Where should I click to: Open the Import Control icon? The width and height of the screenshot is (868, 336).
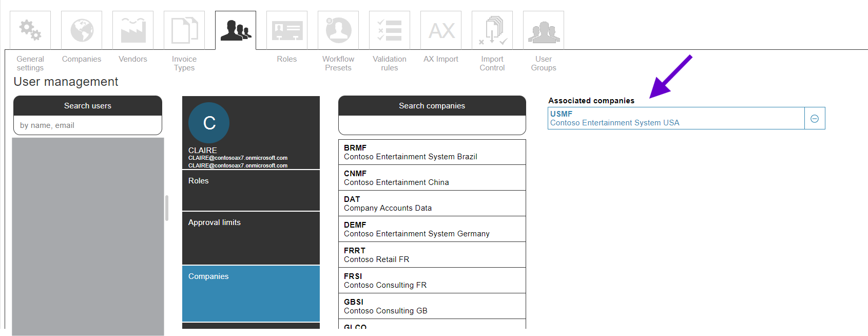click(x=492, y=30)
